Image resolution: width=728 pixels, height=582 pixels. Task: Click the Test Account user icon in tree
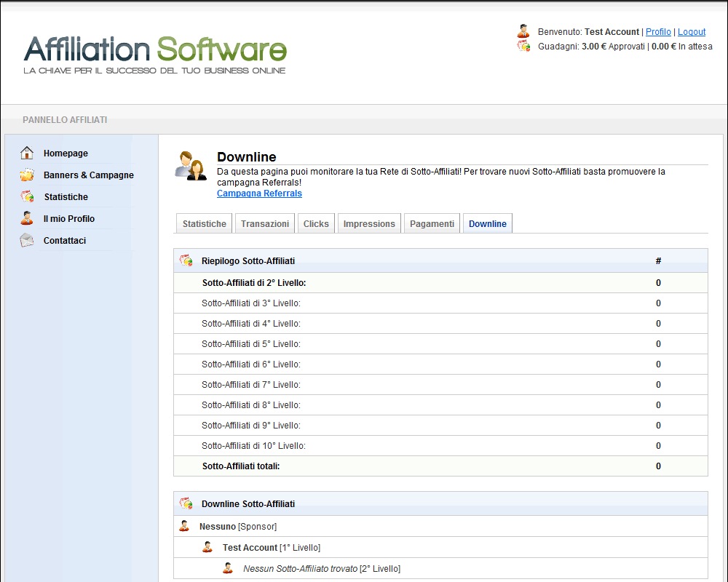click(x=207, y=547)
